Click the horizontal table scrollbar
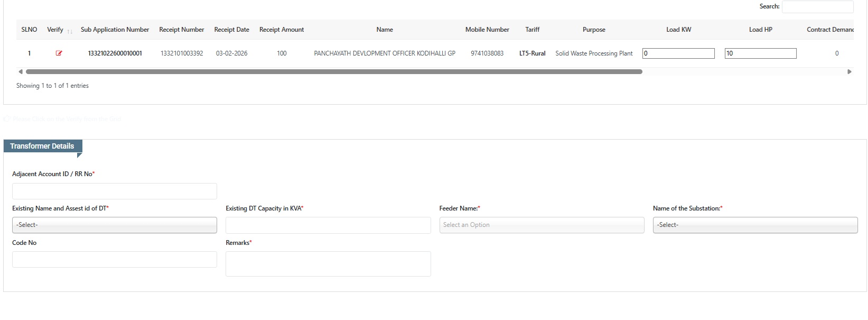868x320 pixels. pyautogui.click(x=333, y=71)
